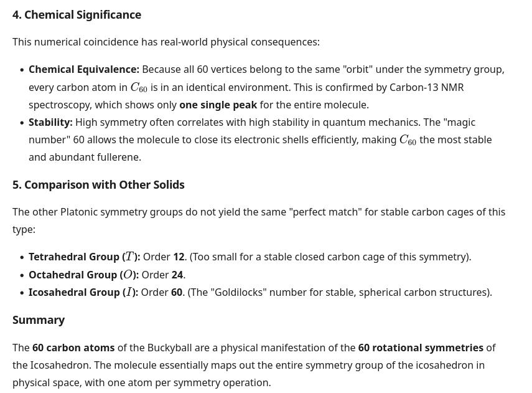Screen dimensions: 532x393
Task: Click the "4. Chemical Significance" heading
Action: 77,14
